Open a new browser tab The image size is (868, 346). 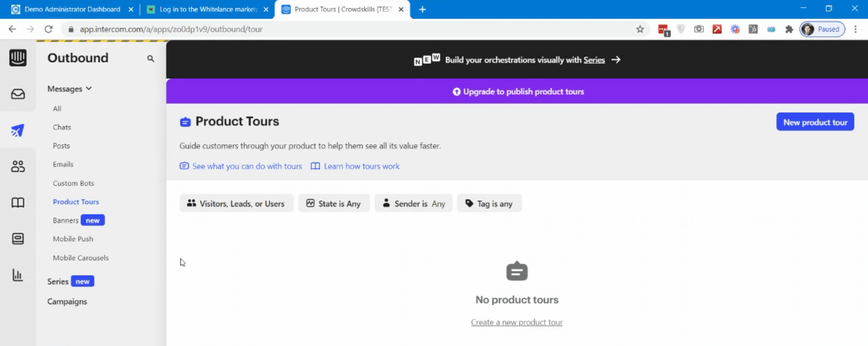click(x=422, y=9)
